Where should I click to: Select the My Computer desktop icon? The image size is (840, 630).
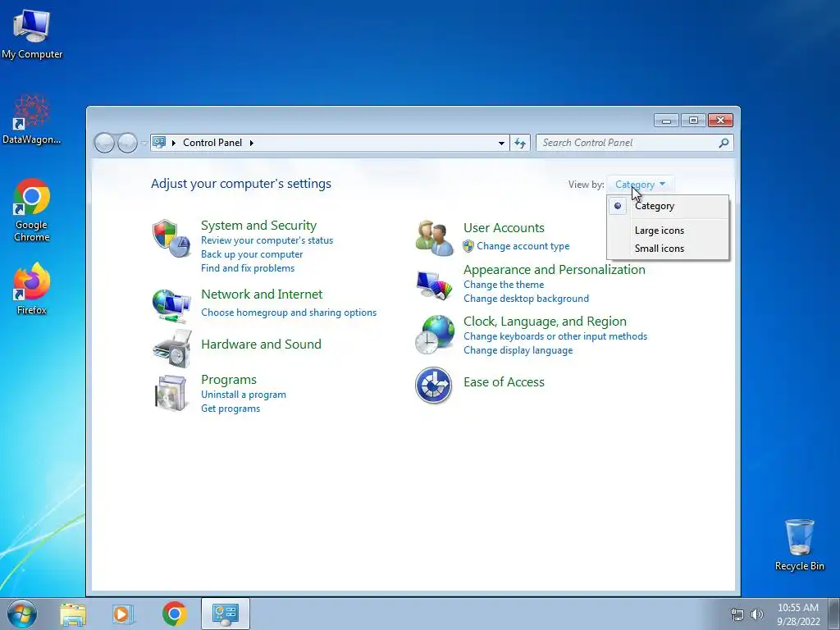[32, 34]
